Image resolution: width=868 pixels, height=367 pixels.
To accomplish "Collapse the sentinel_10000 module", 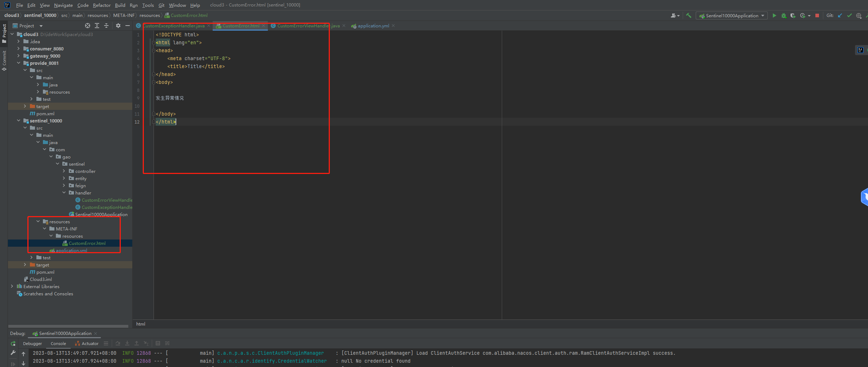I will pyautogui.click(x=18, y=121).
